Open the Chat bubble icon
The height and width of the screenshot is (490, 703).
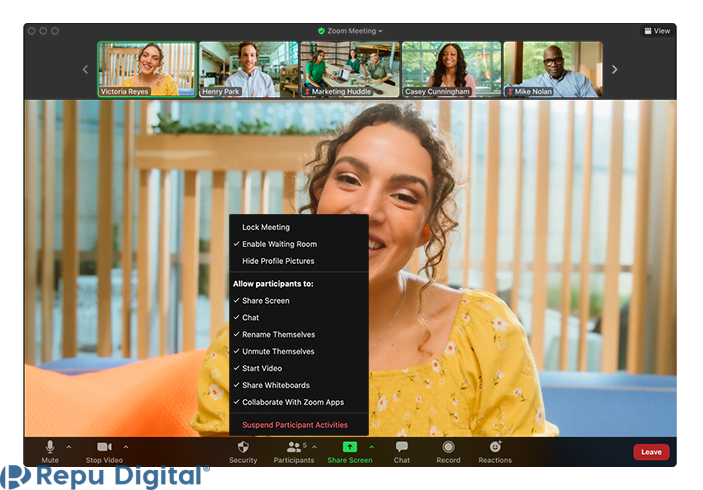(x=402, y=447)
